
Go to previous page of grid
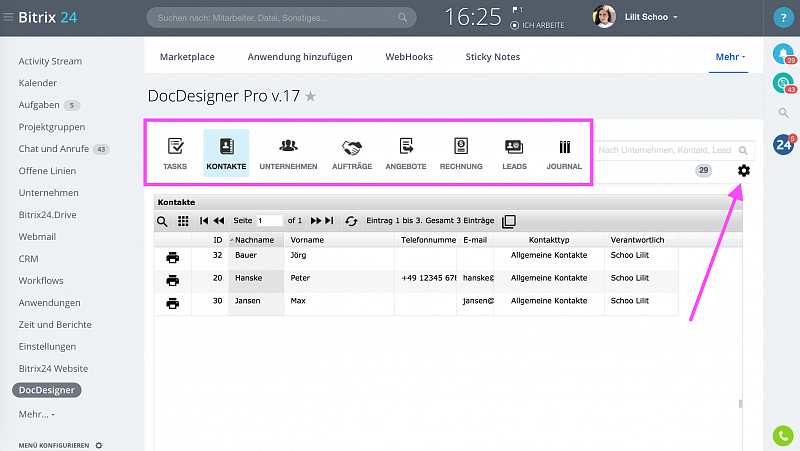(219, 220)
